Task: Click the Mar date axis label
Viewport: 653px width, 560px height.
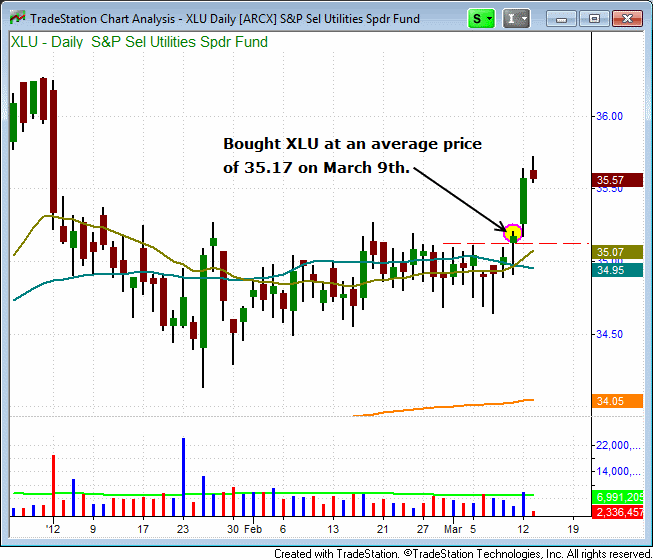Action: pyautogui.click(x=453, y=529)
